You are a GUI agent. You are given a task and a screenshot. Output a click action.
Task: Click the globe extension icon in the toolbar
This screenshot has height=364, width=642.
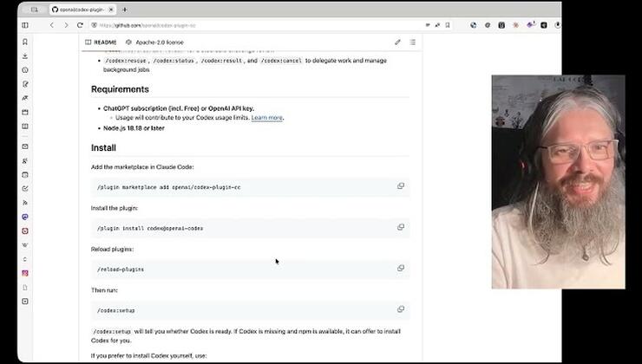[474, 25]
